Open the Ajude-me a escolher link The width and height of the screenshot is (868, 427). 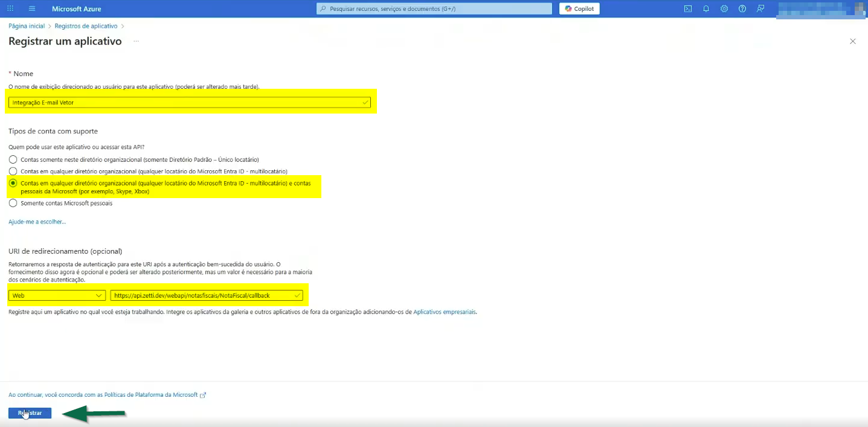point(37,222)
